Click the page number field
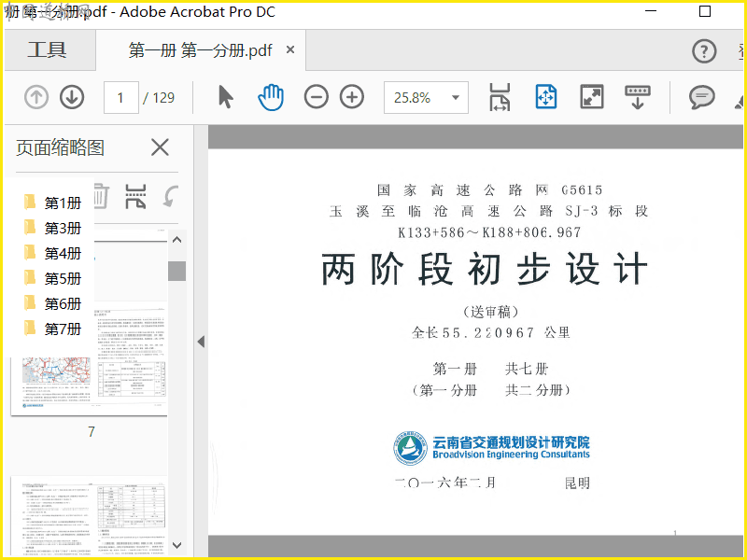Image resolution: width=747 pixels, height=560 pixels. point(121,98)
